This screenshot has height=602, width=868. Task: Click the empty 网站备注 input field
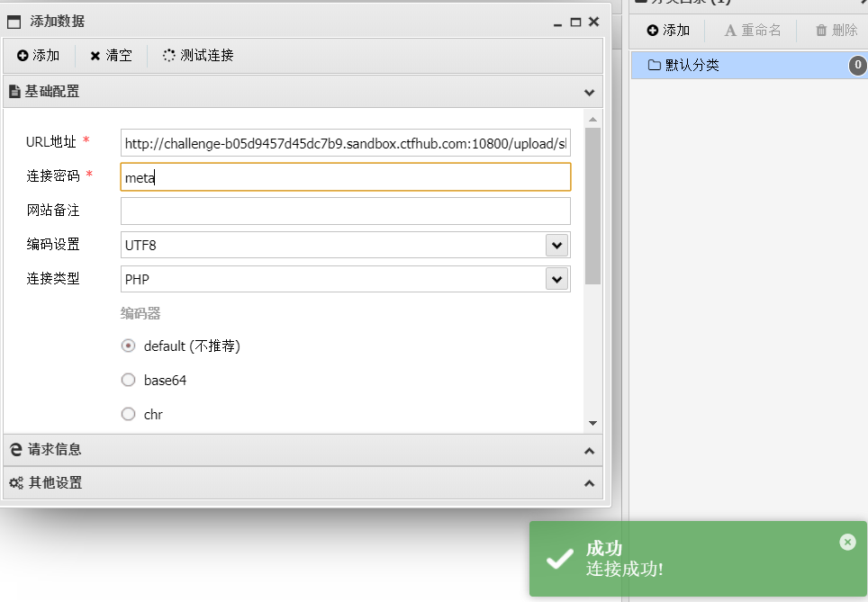[346, 211]
